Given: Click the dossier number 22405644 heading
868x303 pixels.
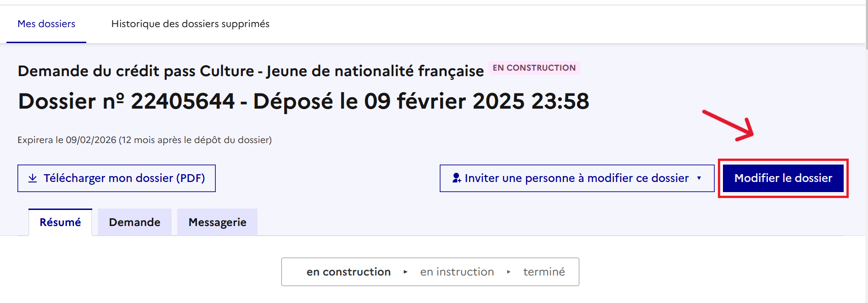Looking at the screenshot, I should click(303, 101).
